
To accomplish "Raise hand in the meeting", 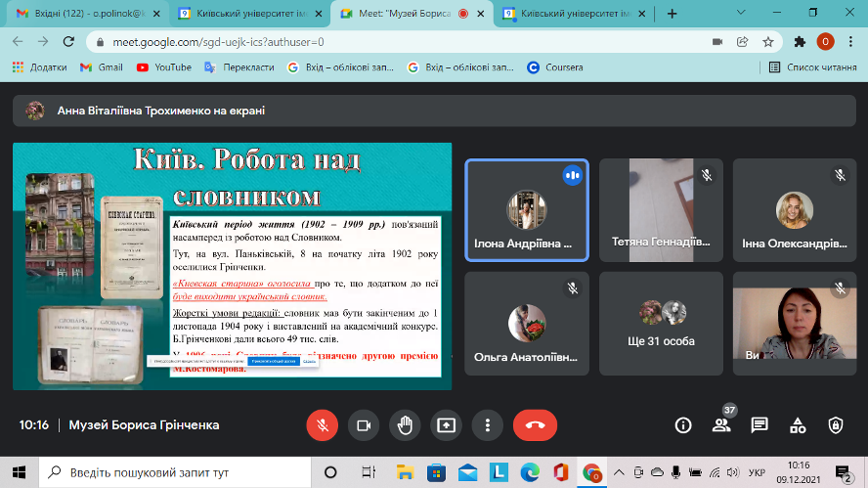I will (x=405, y=425).
